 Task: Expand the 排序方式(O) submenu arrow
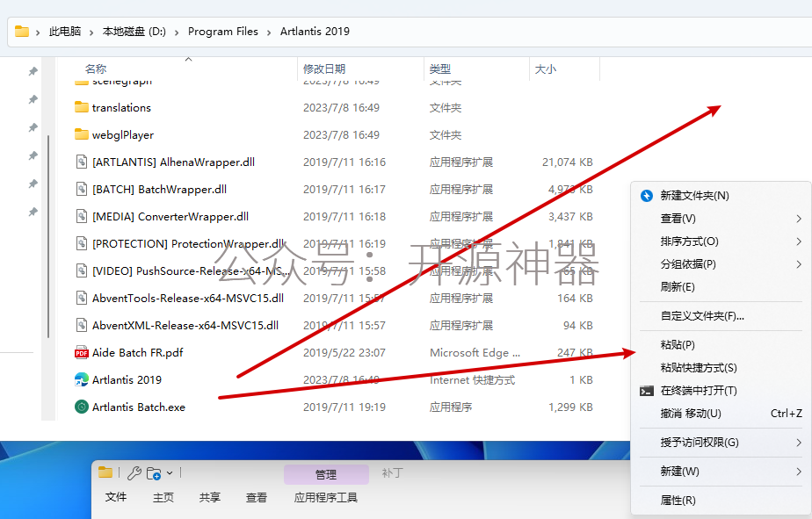point(799,241)
